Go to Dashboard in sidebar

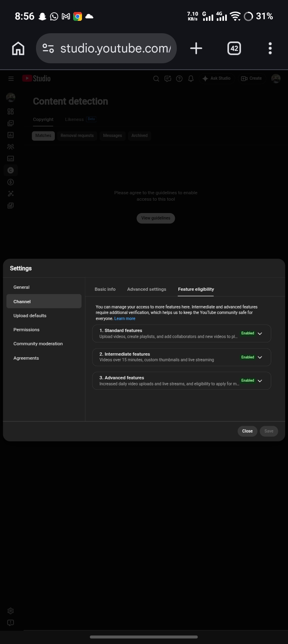point(11,111)
